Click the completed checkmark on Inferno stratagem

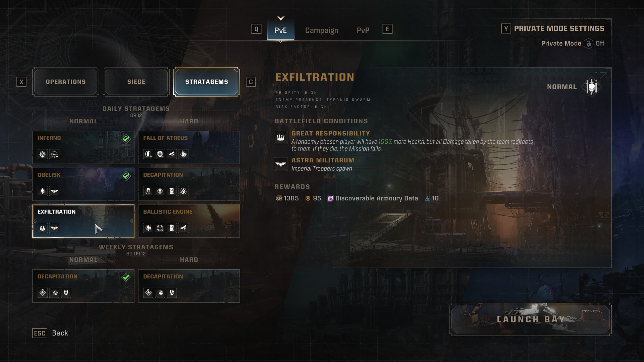click(x=126, y=139)
